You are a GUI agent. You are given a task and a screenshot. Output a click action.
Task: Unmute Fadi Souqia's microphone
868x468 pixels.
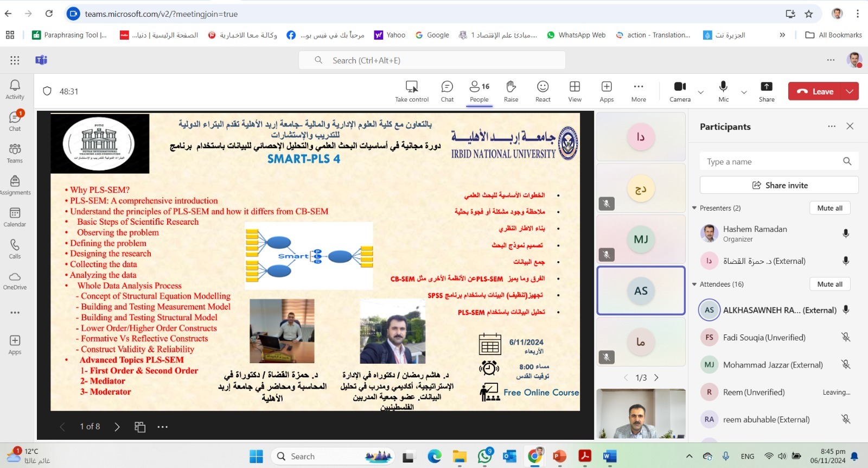845,337
